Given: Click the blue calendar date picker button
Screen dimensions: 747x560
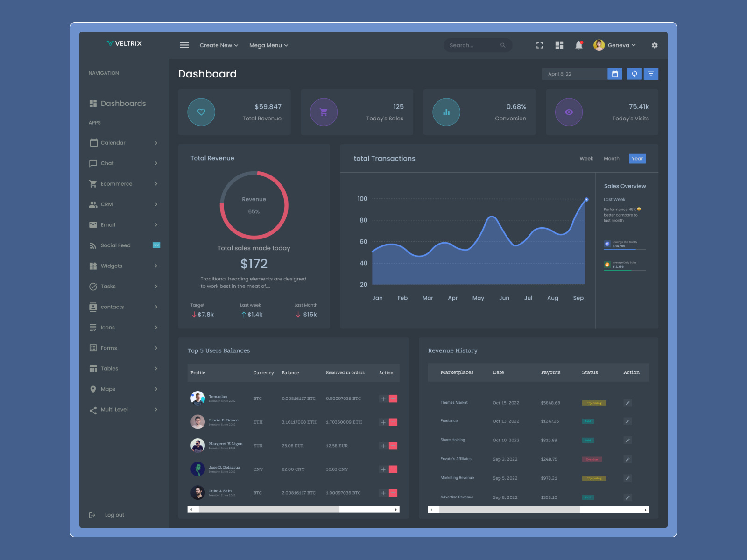Looking at the screenshot, I should pos(615,74).
